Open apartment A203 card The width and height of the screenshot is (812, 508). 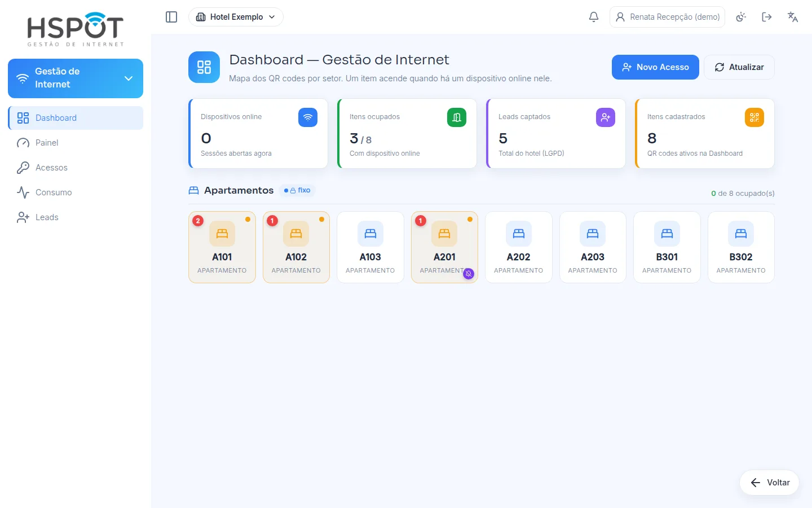593,247
